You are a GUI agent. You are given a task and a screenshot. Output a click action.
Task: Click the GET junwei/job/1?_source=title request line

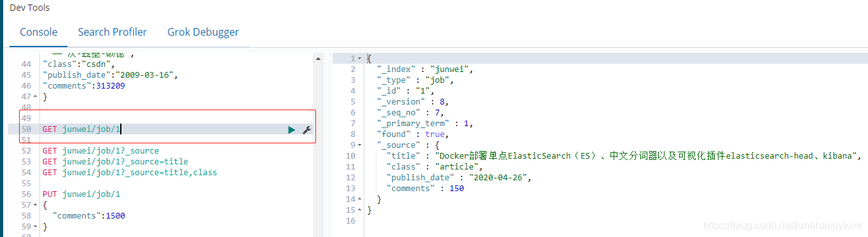pos(115,162)
